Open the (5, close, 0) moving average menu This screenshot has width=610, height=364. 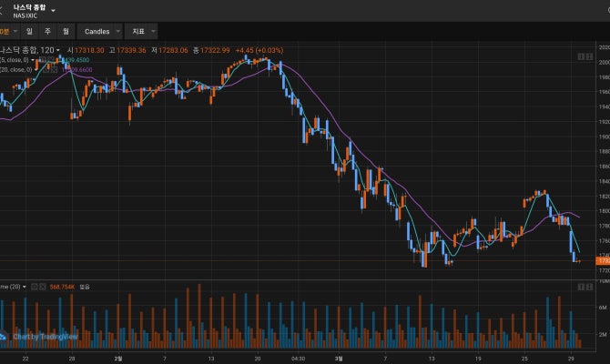[35, 59]
